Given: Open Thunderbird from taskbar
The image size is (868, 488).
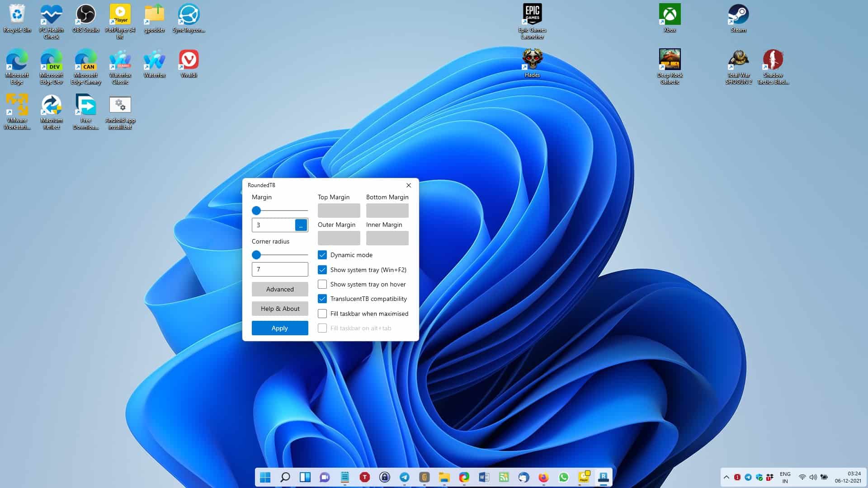Looking at the screenshot, I should coord(524,477).
